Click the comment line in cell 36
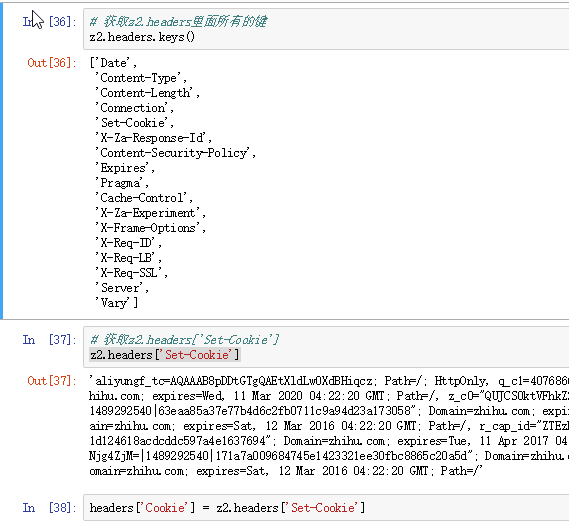The width and height of the screenshot is (569, 527). click(179, 22)
